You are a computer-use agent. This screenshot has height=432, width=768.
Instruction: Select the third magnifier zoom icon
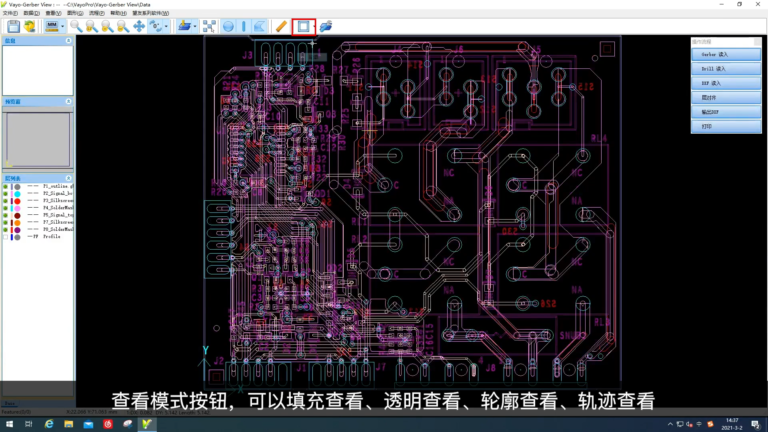pos(107,26)
